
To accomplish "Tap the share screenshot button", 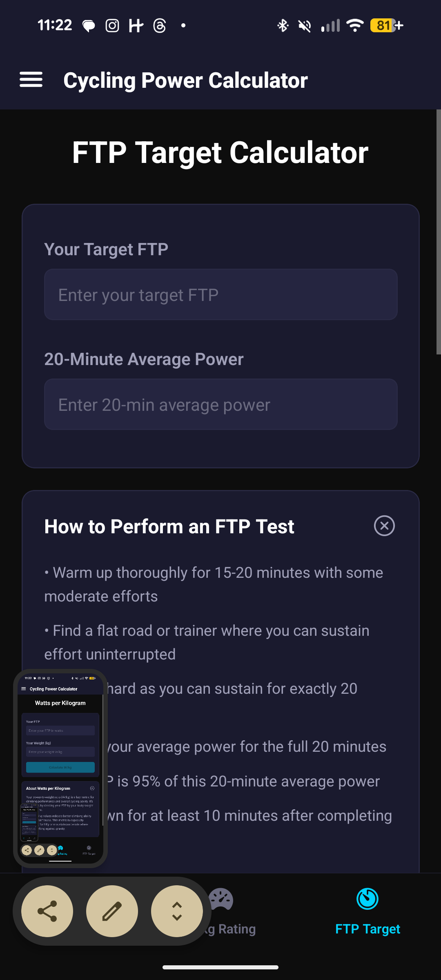I will point(47,911).
